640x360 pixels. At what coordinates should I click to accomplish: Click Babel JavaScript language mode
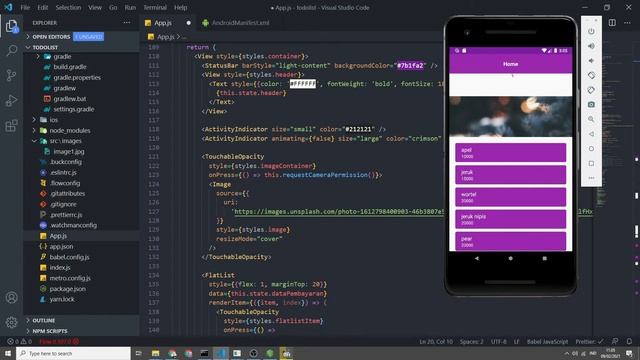click(547, 341)
